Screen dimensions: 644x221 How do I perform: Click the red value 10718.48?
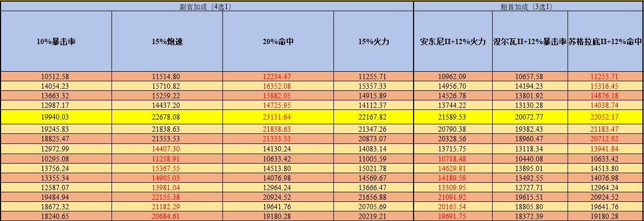coord(453,158)
